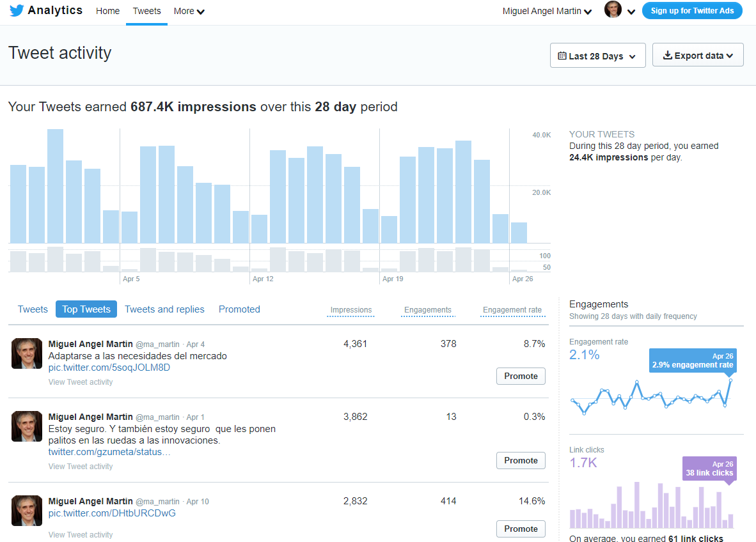The height and width of the screenshot is (542, 756).
Task: Click the download icon in Export data
Action: (667, 56)
